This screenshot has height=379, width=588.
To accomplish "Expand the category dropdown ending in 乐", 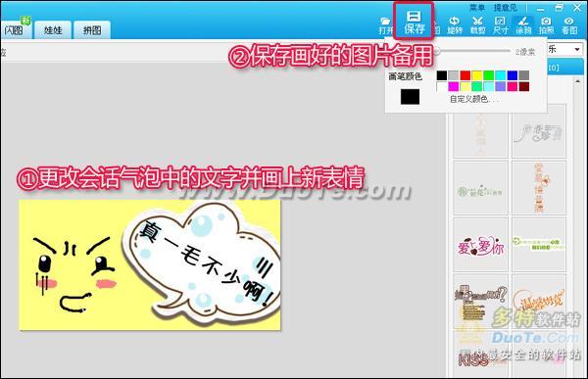I will (x=564, y=49).
